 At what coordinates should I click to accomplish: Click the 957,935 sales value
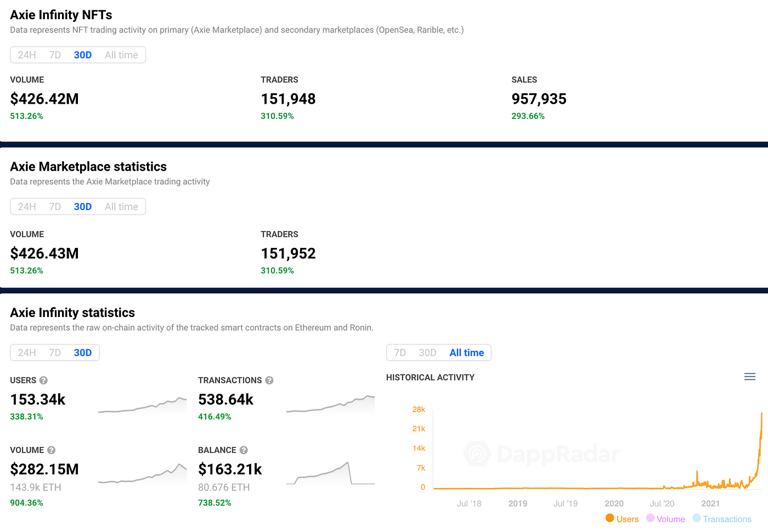539,99
